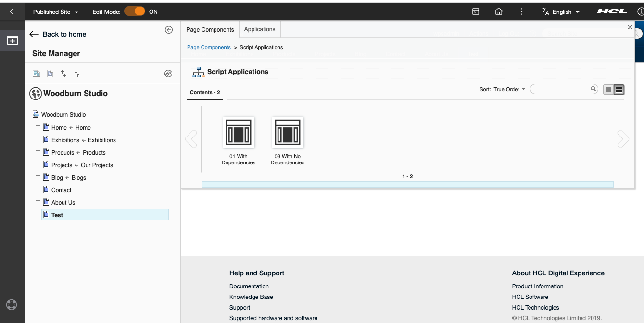The width and height of the screenshot is (644, 323).
Task: Toggle Edit Mode switch off
Action: pos(135,12)
